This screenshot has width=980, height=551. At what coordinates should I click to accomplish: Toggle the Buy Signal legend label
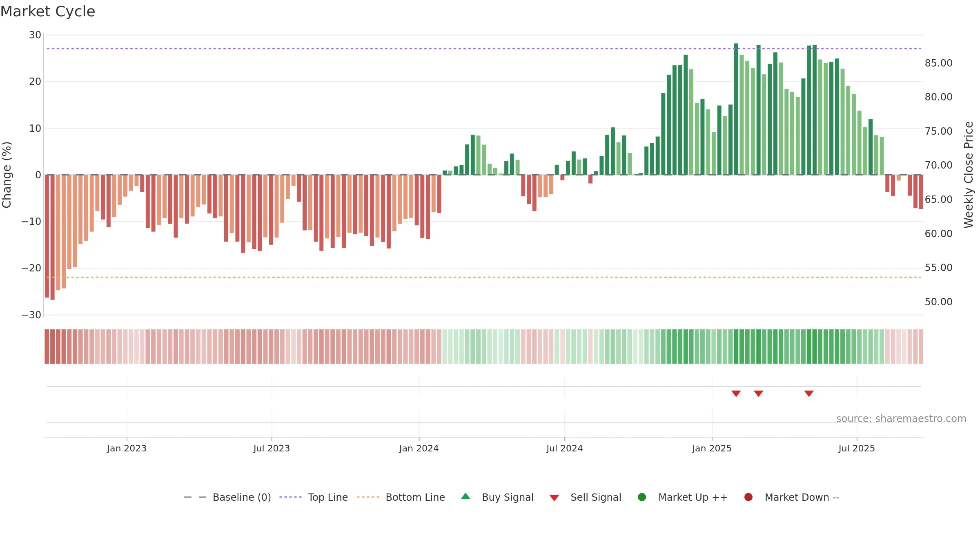click(x=508, y=497)
